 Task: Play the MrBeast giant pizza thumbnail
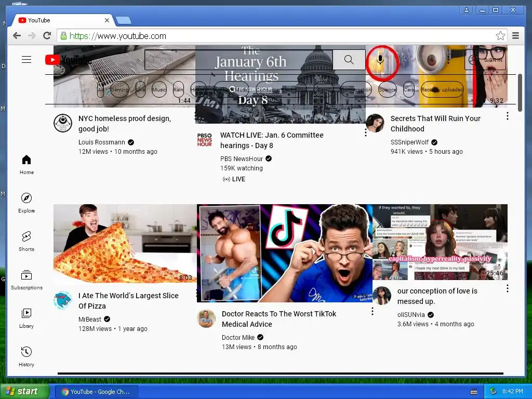click(x=125, y=243)
